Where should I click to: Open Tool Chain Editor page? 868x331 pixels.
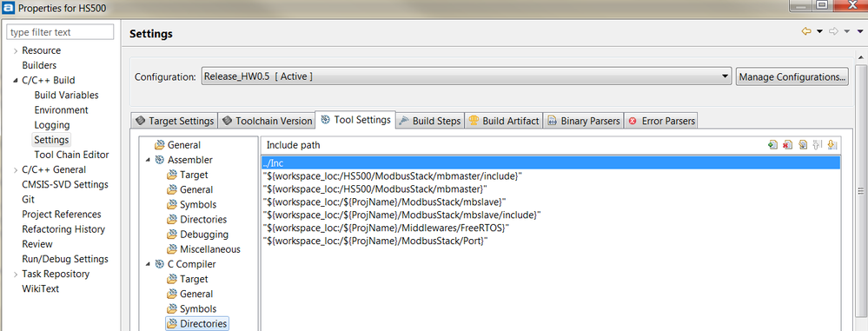point(71,155)
